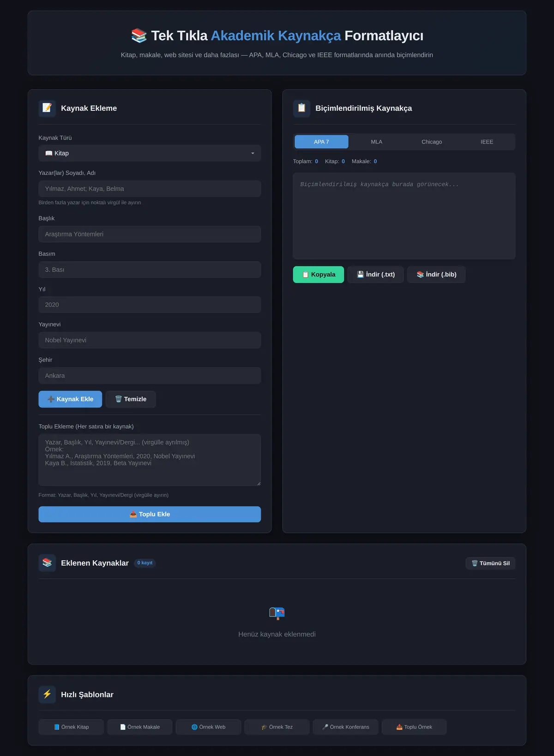Delete all sources with Tümünü Sil
The width and height of the screenshot is (554, 756).
click(490, 563)
